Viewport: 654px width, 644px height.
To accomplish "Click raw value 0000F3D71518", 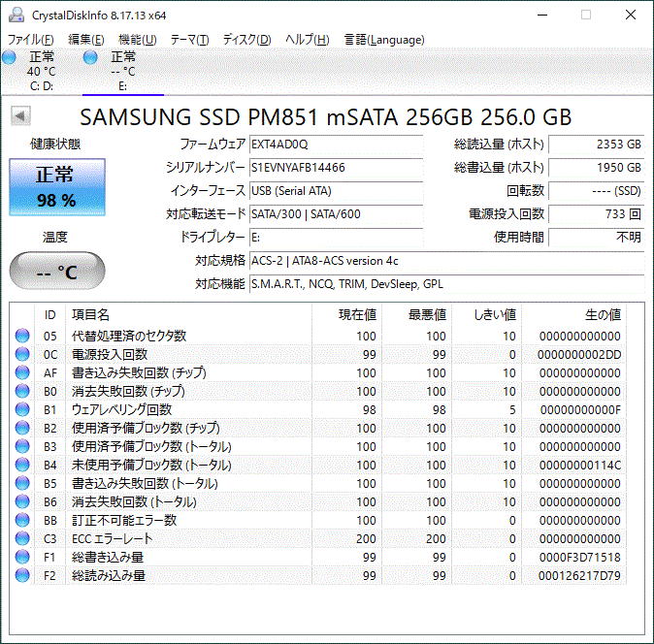I will [579, 558].
